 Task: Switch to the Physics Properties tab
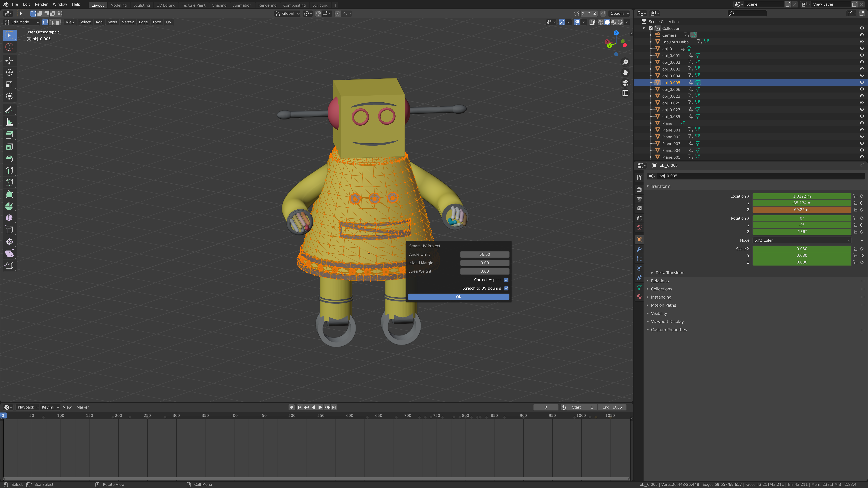pyautogui.click(x=639, y=268)
